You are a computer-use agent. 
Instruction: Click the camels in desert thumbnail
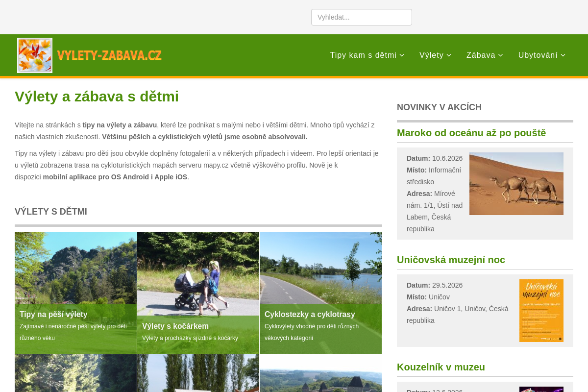pyautogui.click(x=516, y=184)
